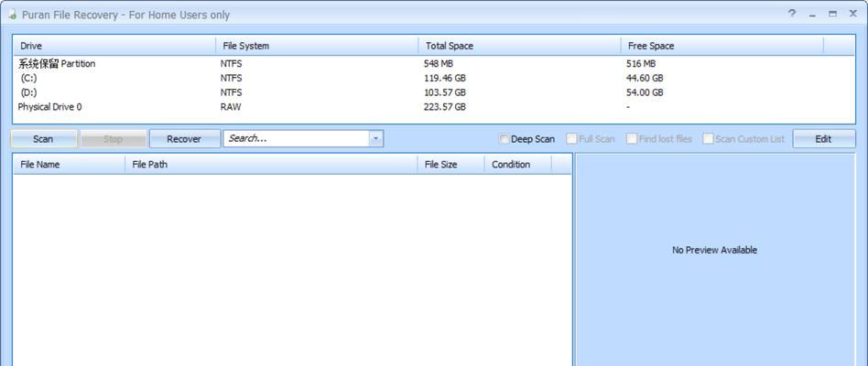Sort drives by the Drive column header
Image resolution: width=868 pixels, height=366 pixels.
pos(114,46)
